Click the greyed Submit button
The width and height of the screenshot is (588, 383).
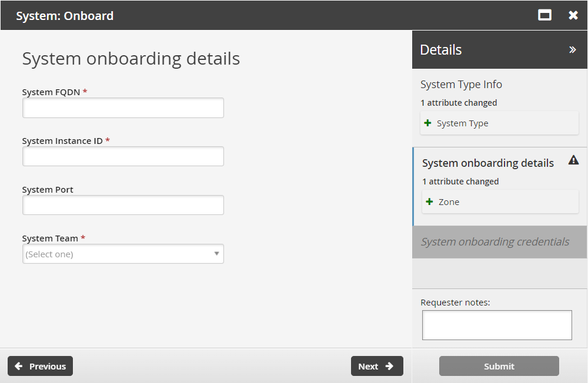click(499, 366)
